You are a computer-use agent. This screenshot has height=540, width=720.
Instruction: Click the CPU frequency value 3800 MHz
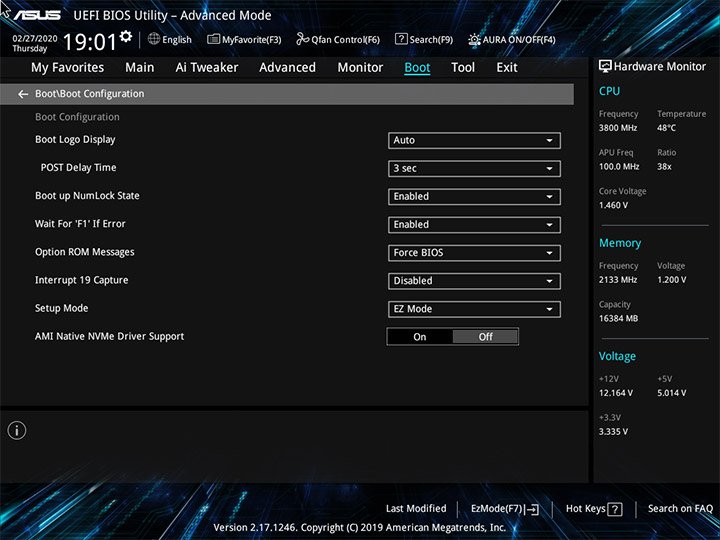(618, 128)
